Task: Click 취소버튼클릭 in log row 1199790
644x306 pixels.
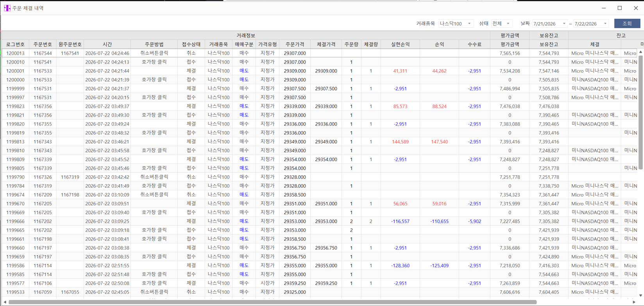Action: point(154,177)
